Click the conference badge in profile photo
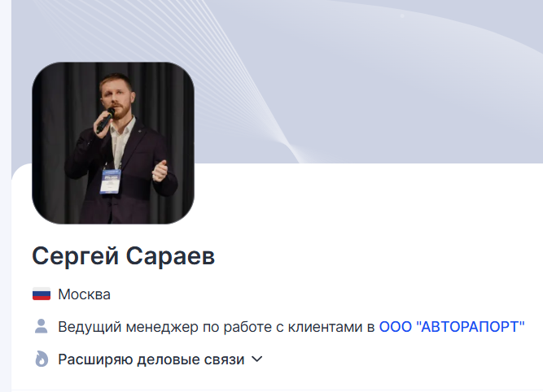Screen dimensions: 543x392 pyautogui.click(x=111, y=181)
